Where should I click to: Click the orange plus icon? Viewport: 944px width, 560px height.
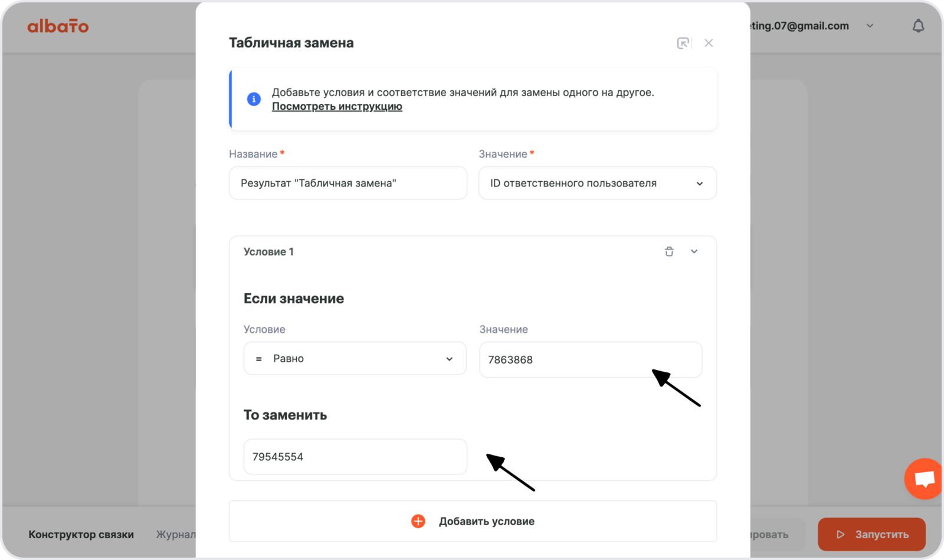(418, 521)
